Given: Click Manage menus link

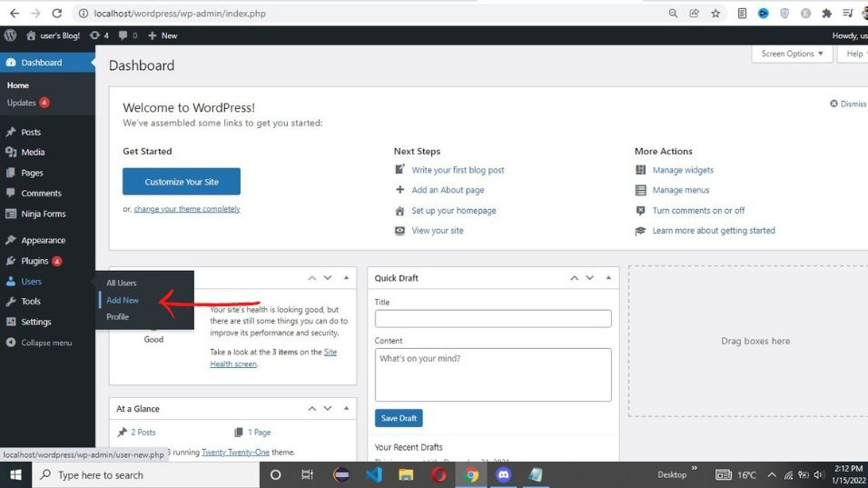Looking at the screenshot, I should coord(680,190).
